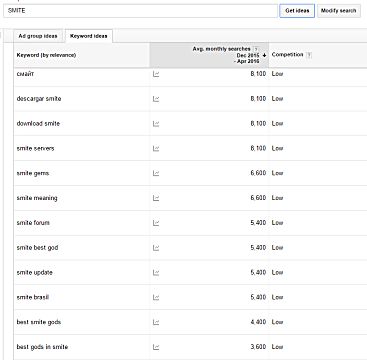Click the Modify search button
Viewport: 367px width, 360px height.
pos(339,11)
